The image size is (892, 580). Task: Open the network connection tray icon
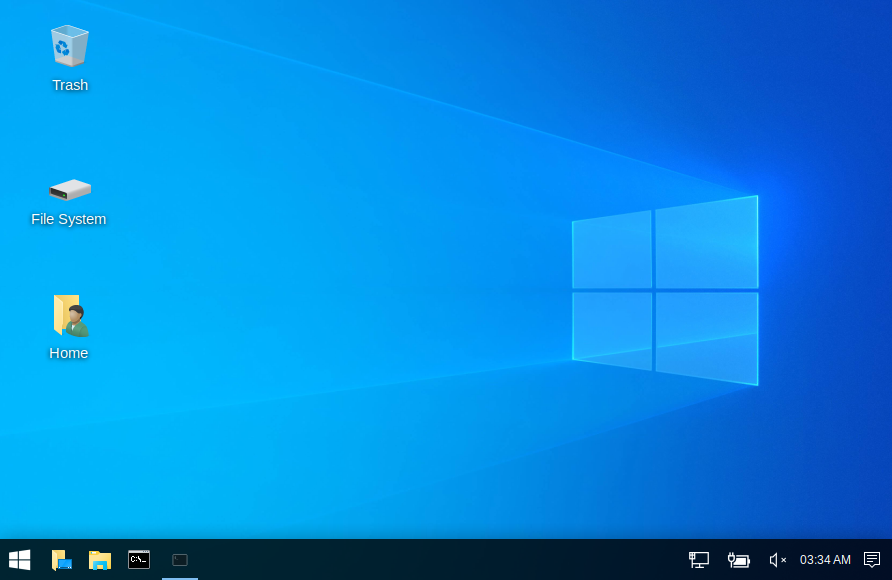pos(699,560)
